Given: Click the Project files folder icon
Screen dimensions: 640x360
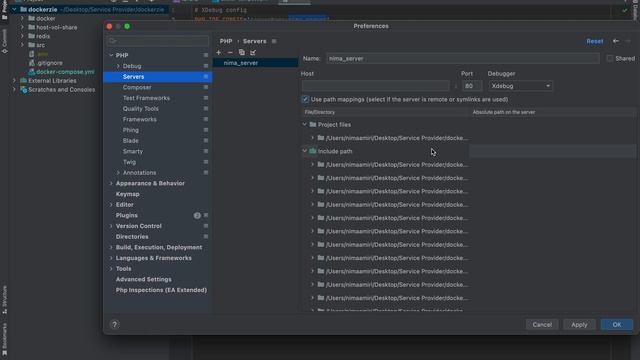Looking at the screenshot, I should [313, 124].
